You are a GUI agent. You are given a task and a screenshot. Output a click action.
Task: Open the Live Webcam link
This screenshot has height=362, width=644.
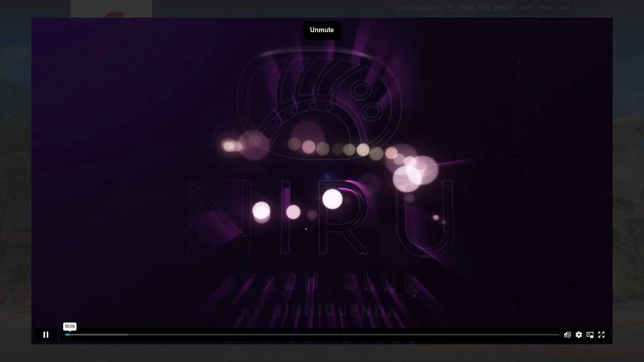click(x=419, y=8)
